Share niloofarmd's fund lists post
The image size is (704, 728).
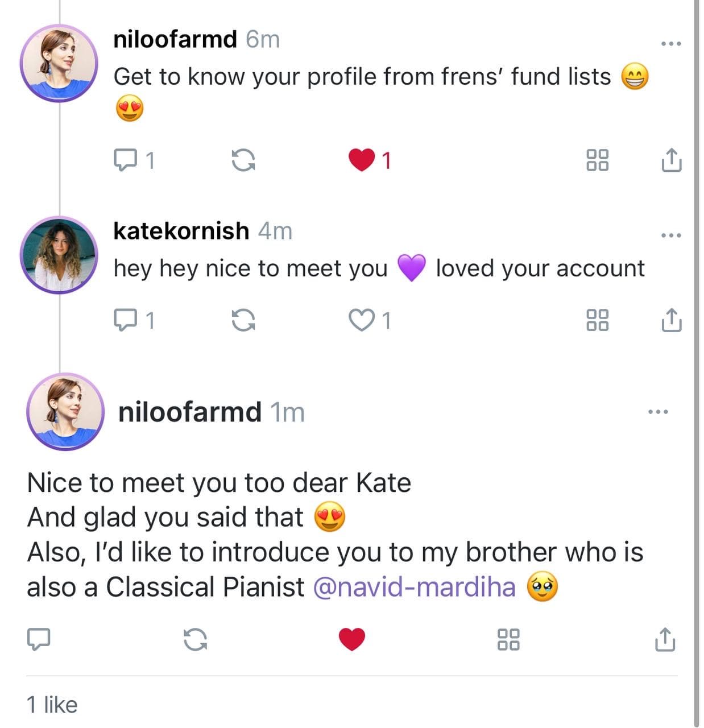[x=671, y=160]
